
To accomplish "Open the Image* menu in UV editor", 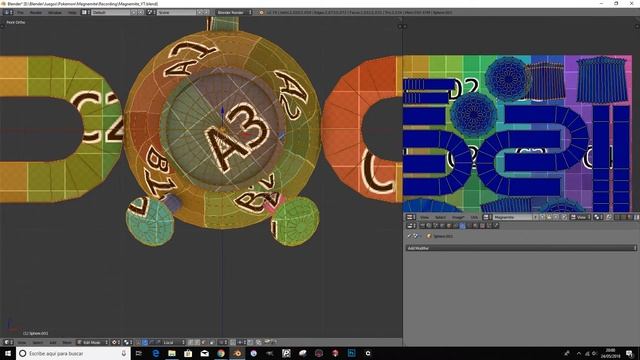I will coord(458,217).
